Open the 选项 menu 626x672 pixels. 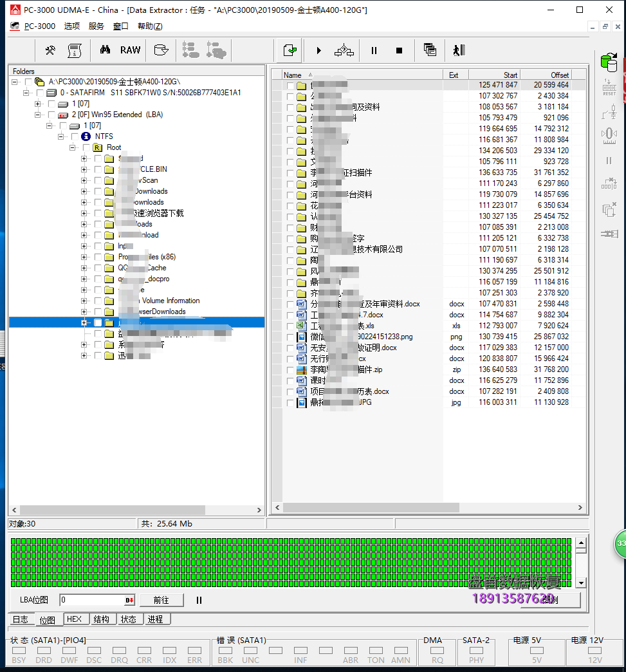point(72,26)
